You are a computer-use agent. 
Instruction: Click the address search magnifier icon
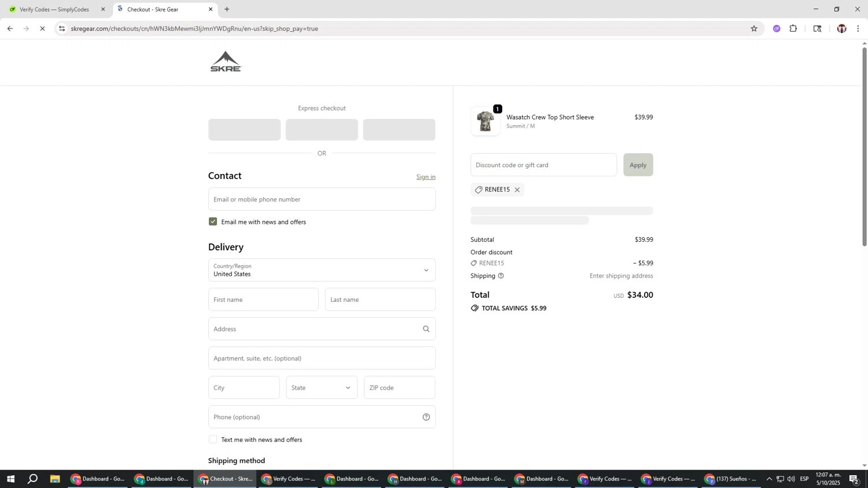(x=426, y=329)
